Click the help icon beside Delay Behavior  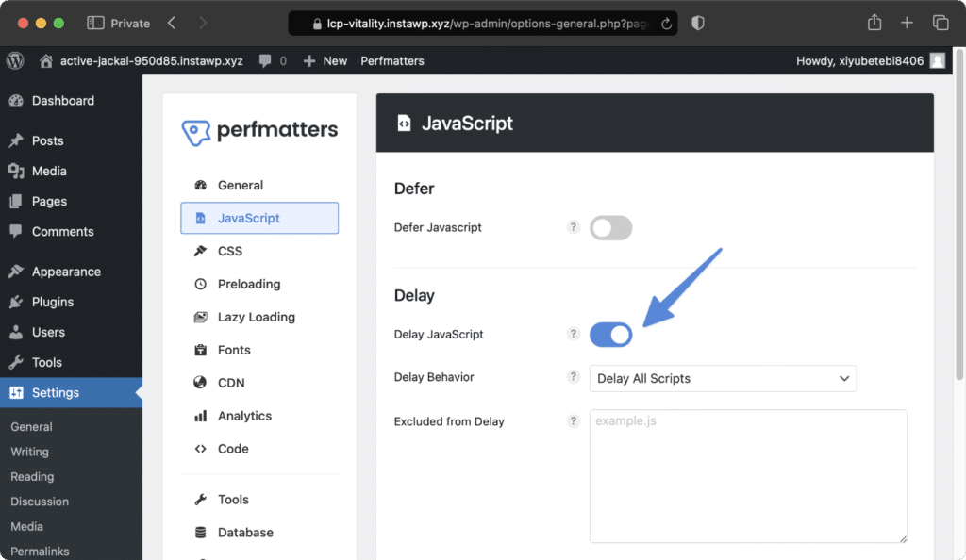pyautogui.click(x=573, y=376)
